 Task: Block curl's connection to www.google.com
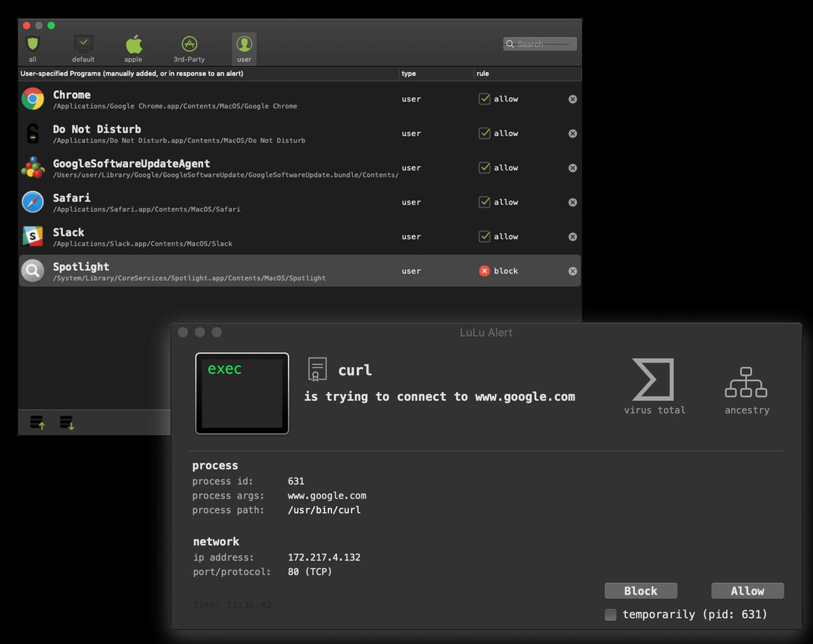click(x=640, y=591)
